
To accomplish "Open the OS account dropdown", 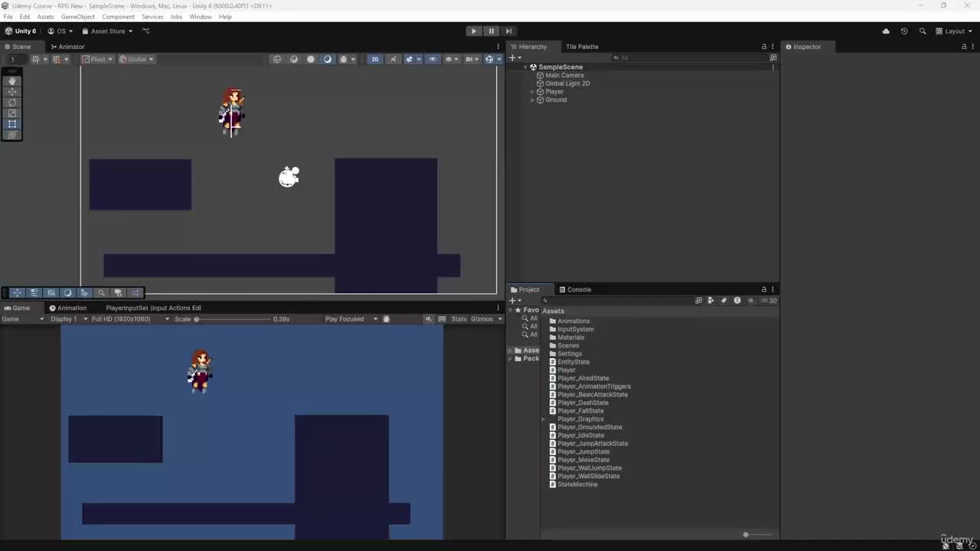I will pos(60,31).
